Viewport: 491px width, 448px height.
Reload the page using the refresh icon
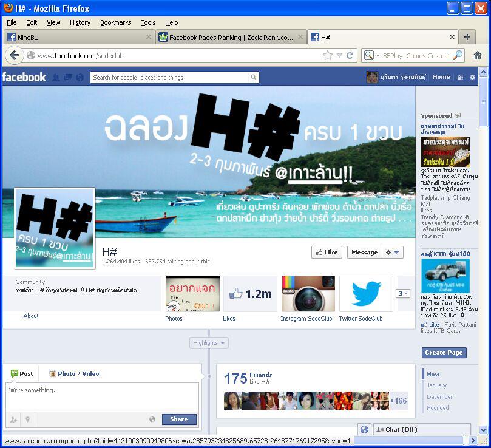pyautogui.click(x=350, y=55)
